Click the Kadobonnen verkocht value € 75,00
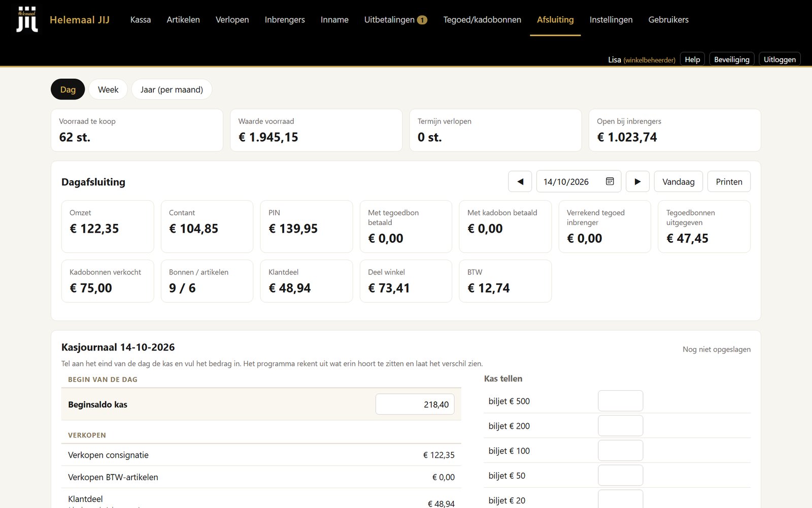 (x=91, y=288)
